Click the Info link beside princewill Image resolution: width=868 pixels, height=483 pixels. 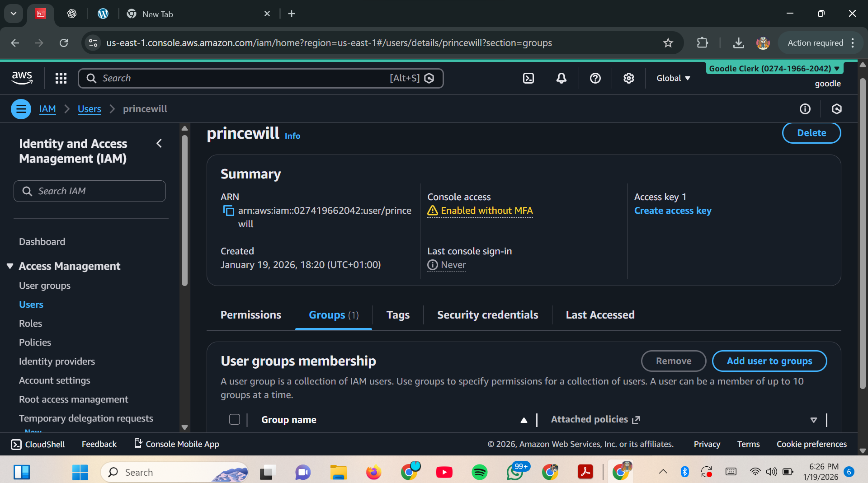[292, 136]
